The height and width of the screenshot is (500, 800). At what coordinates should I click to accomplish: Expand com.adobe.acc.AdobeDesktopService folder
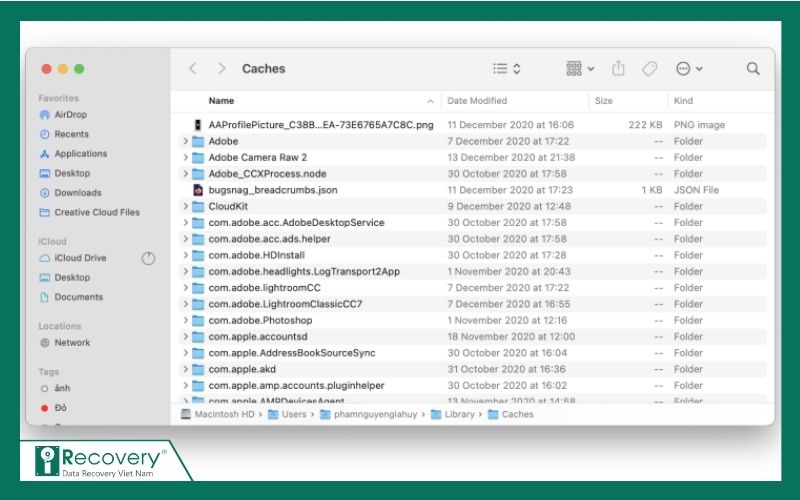(186, 223)
